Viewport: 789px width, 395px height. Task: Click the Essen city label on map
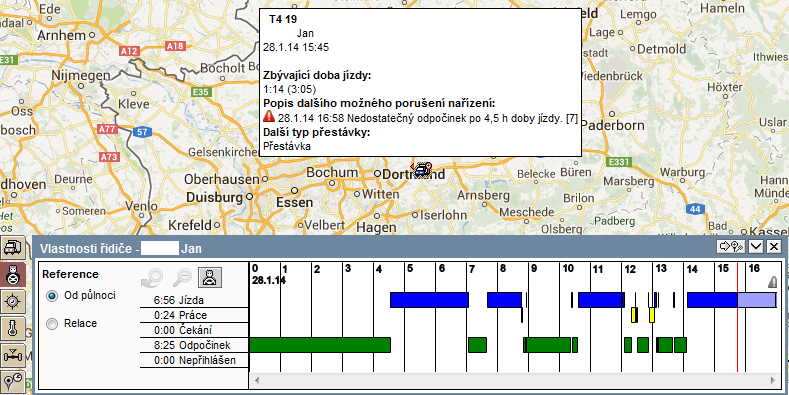tap(294, 202)
